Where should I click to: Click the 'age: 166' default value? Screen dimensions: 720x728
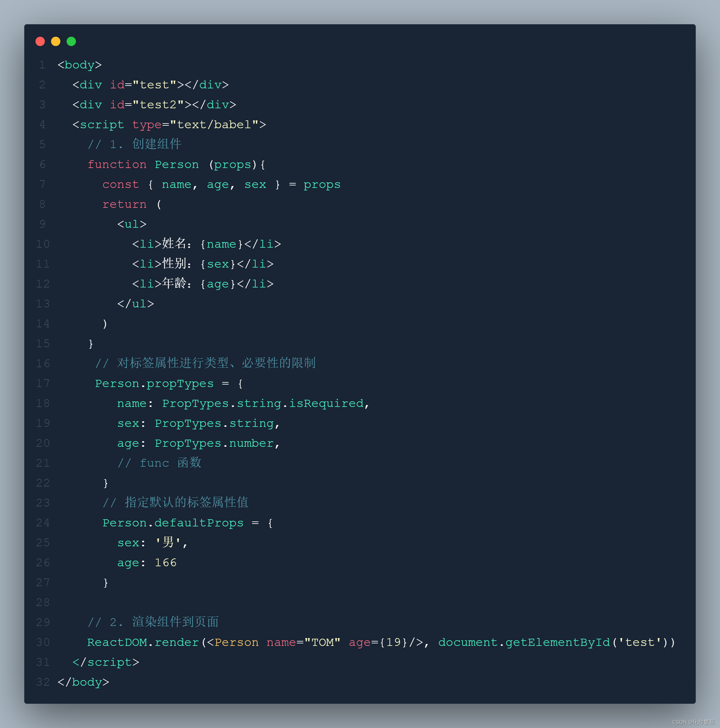coord(147,562)
